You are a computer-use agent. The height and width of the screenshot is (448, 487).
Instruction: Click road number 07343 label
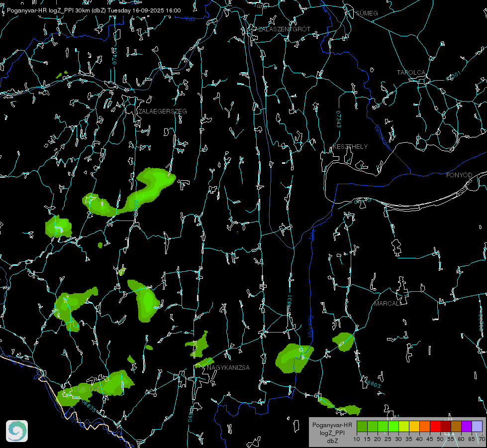339,119
